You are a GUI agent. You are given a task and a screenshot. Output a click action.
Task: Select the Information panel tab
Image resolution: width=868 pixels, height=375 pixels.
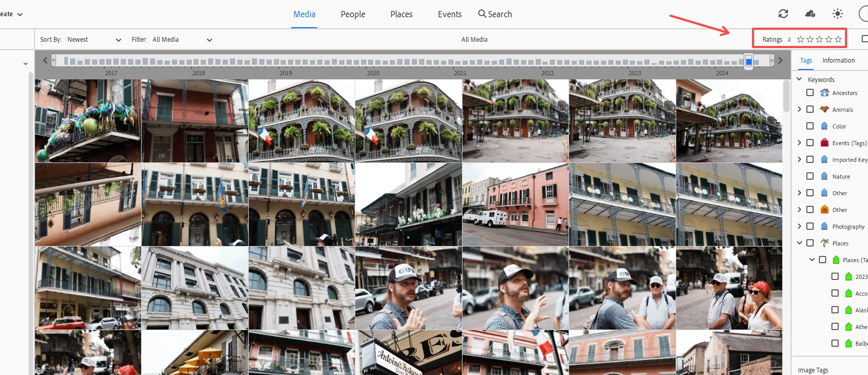838,61
